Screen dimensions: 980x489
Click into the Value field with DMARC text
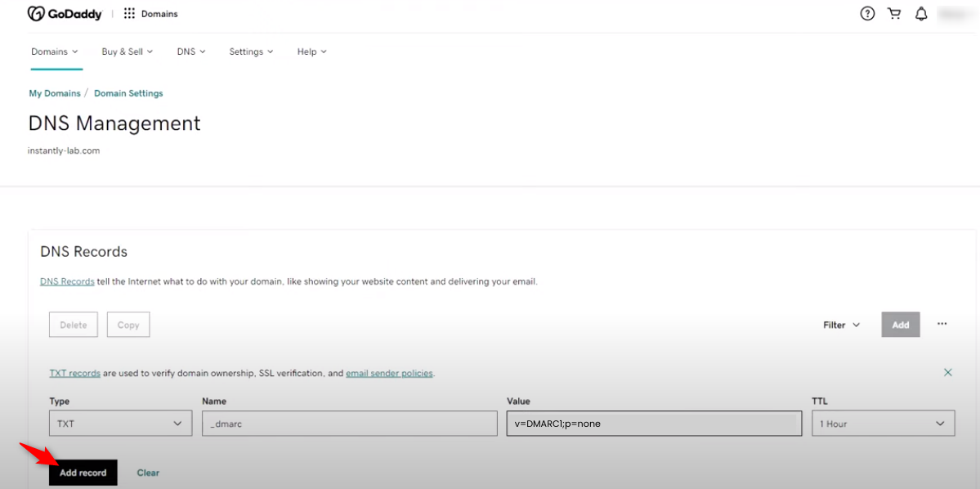coord(653,424)
